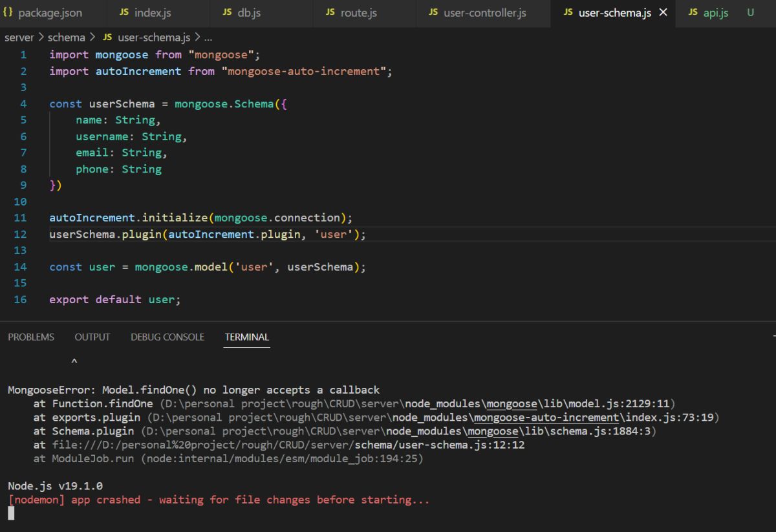Click the JS file icon on index.js tab
Screen dimensions: 776x532
pyautogui.click(x=124, y=13)
